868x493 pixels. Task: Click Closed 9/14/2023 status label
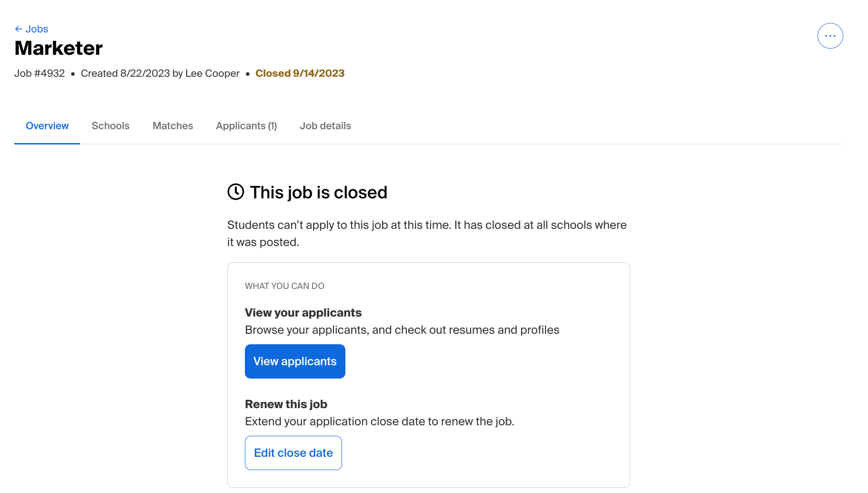[x=300, y=73]
